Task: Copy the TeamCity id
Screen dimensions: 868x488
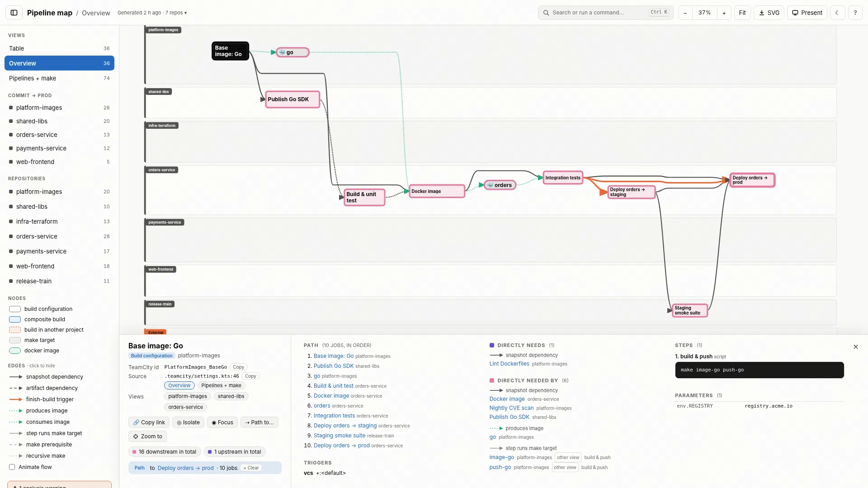Action: (x=239, y=367)
